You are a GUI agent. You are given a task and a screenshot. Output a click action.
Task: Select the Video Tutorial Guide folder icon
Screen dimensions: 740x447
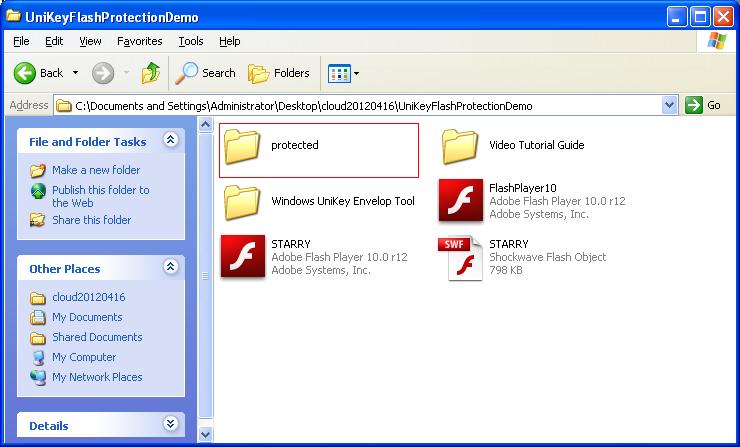(x=460, y=147)
